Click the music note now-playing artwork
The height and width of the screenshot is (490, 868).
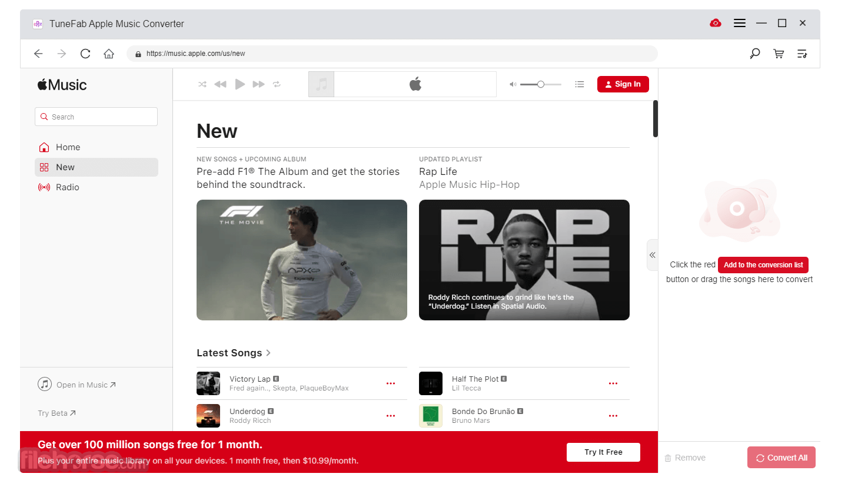coord(321,84)
